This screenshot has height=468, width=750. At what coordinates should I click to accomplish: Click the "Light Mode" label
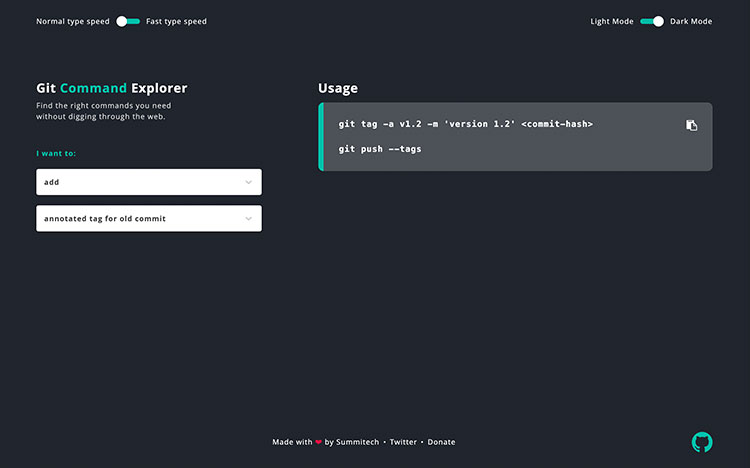611,21
